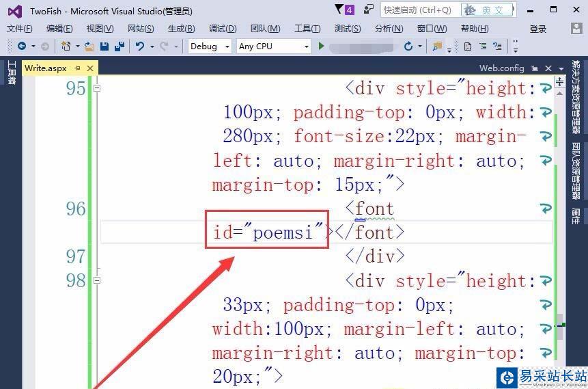Close the Web.config preview tab
Viewport: 588px width, 389px height.
[548, 68]
